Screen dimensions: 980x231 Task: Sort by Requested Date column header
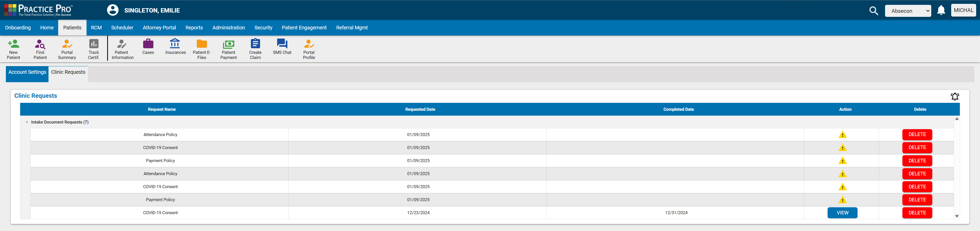tap(420, 110)
